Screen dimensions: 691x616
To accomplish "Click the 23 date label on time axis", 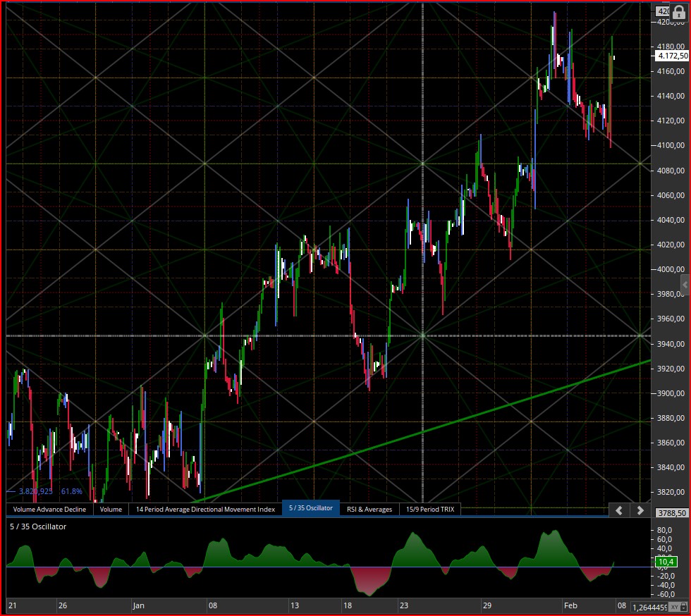I will point(403,605).
